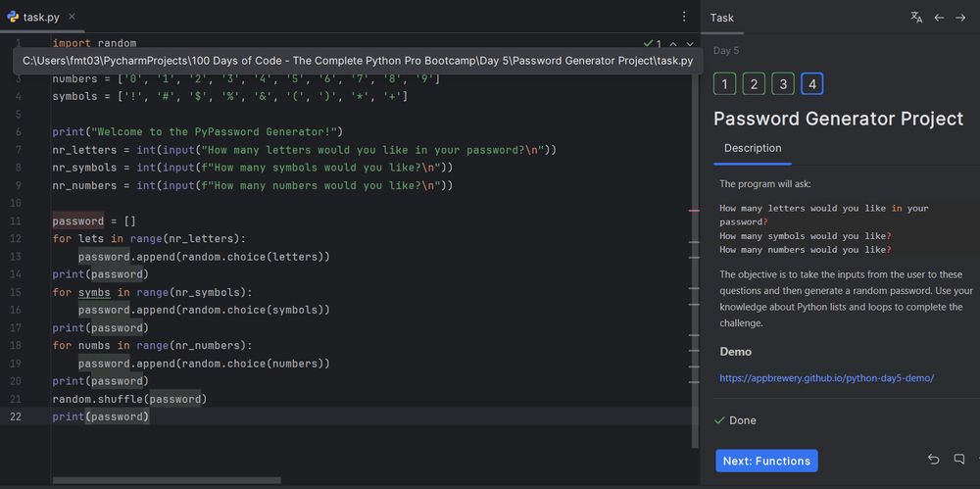Select the Task panel title tab

[x=722, y=18]
